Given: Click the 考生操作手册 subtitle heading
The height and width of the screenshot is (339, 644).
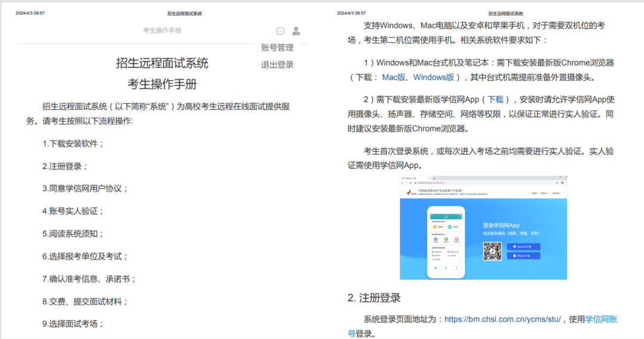Looking at the screenshot, I should (162, 84).
